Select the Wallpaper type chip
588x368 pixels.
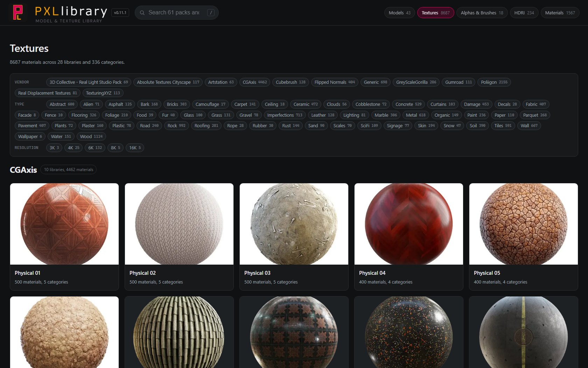click(30, 137)
